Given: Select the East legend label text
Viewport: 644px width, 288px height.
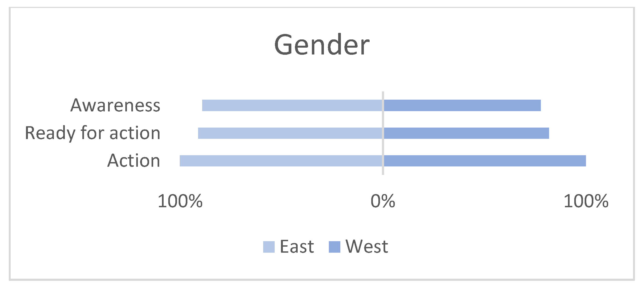Looking at the screenshot, I should [297, 247].
